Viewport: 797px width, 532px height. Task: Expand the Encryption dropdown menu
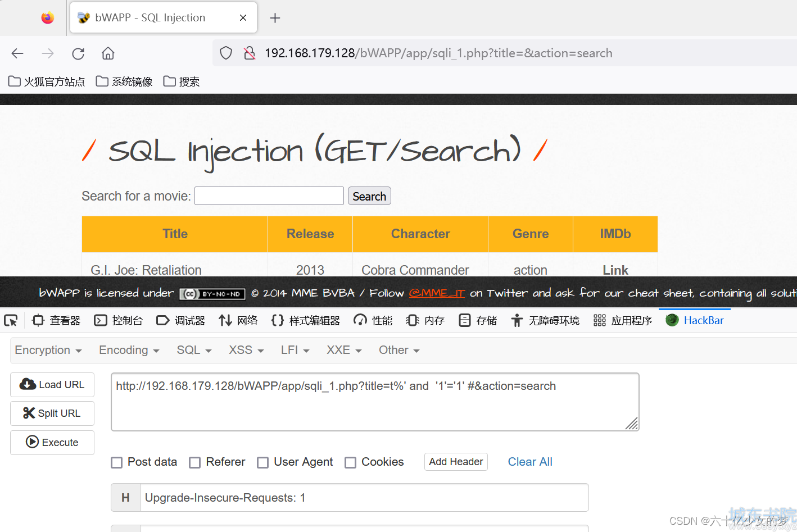(48, 350)
